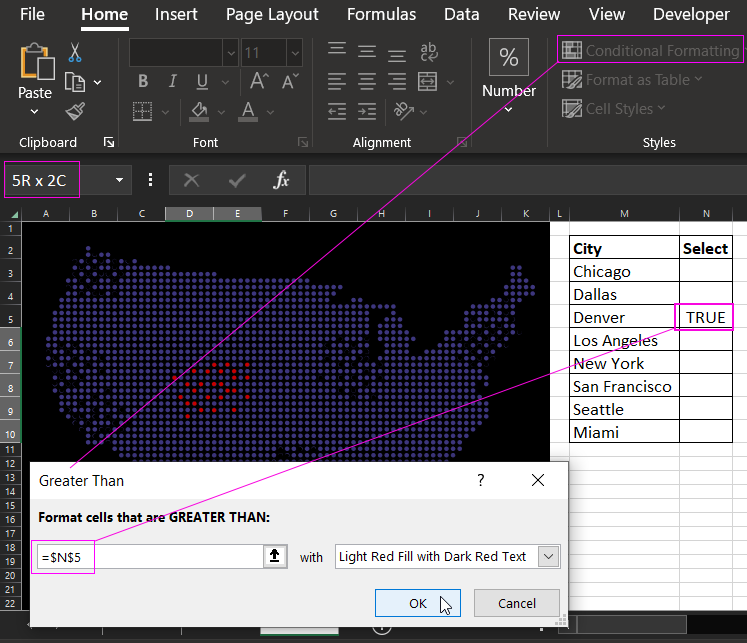Expand the Name Box dropdown arrow

click(119, 180)
